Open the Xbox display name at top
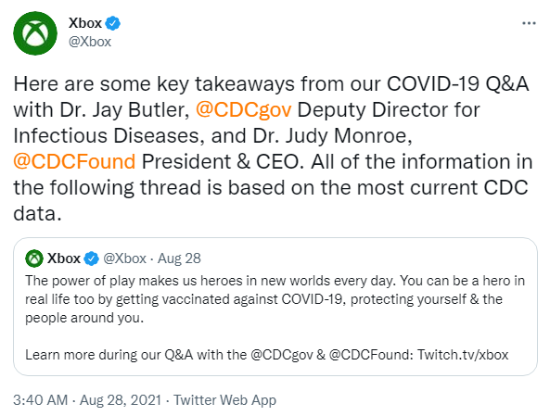This screenshot has width=550, height=416. [85, 24]
